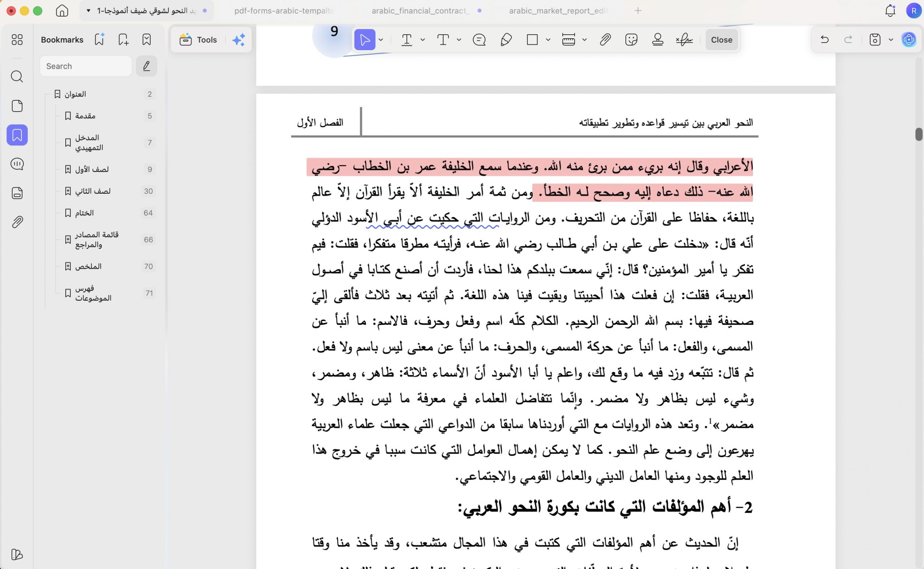Click the AI bookmark generation icon
The width and height of the screenshot is (924, 569).
click(x=99, y=40)
